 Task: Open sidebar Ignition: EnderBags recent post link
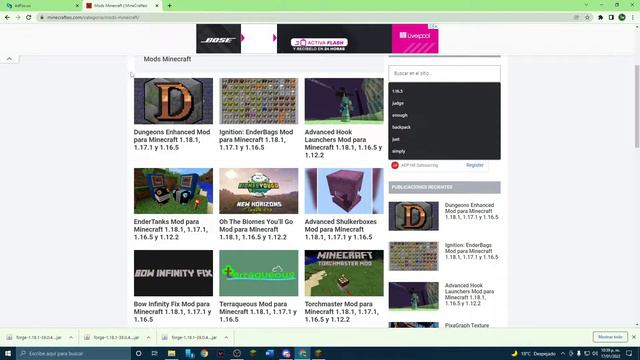pyautogui.click(x=471, y=251)
